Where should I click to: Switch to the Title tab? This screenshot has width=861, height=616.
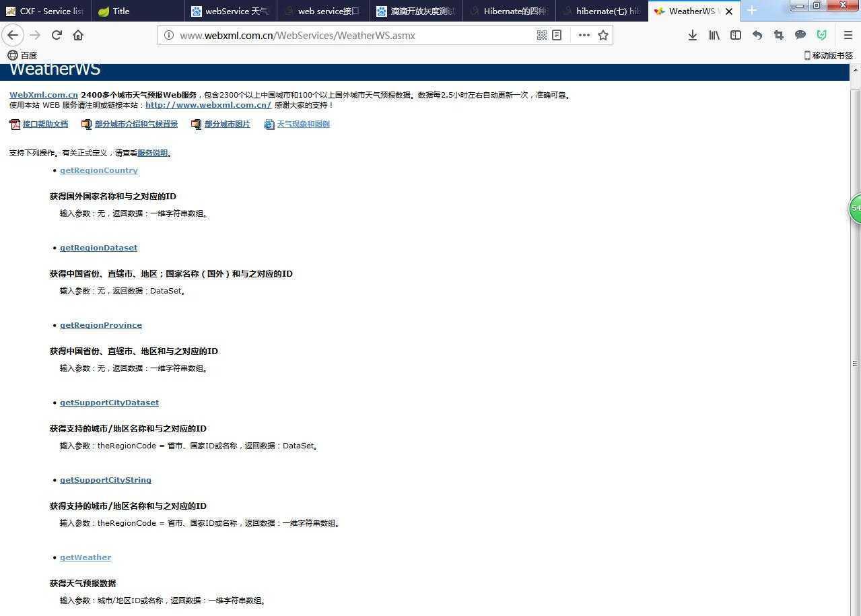[138, 11]
